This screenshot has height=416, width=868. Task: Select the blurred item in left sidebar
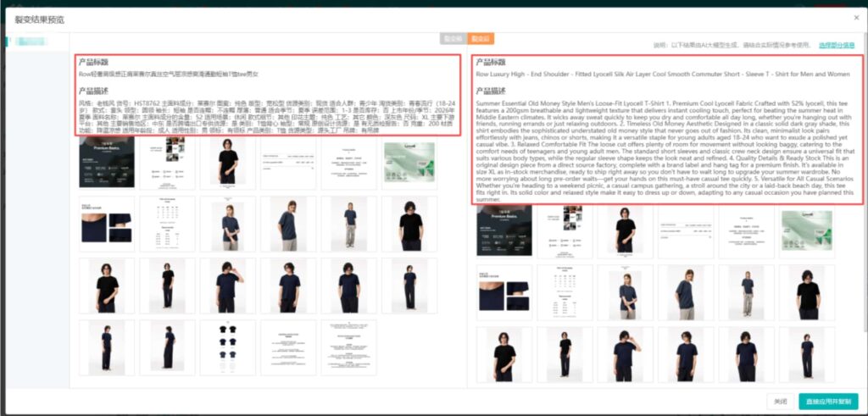point(31,42)
